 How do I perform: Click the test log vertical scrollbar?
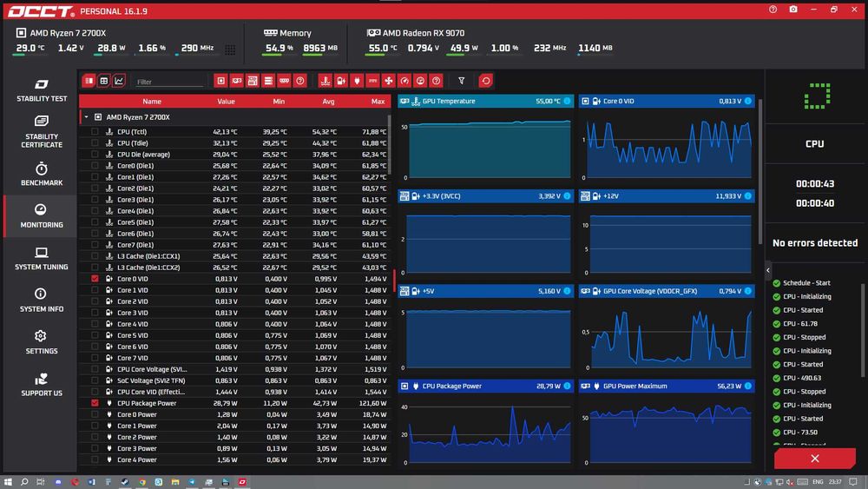coord(863,333)
